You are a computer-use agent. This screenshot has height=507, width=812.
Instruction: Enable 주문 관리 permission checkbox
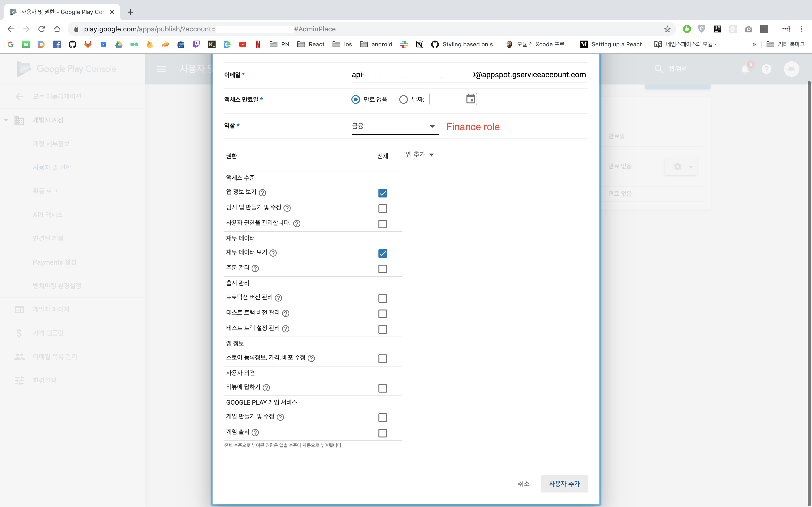tap(383, 269)
